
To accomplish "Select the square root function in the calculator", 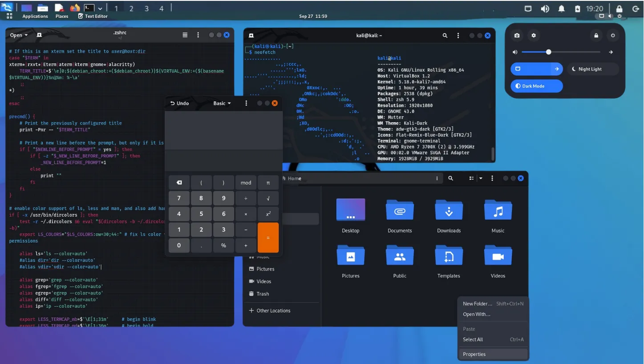I will 268,198.
